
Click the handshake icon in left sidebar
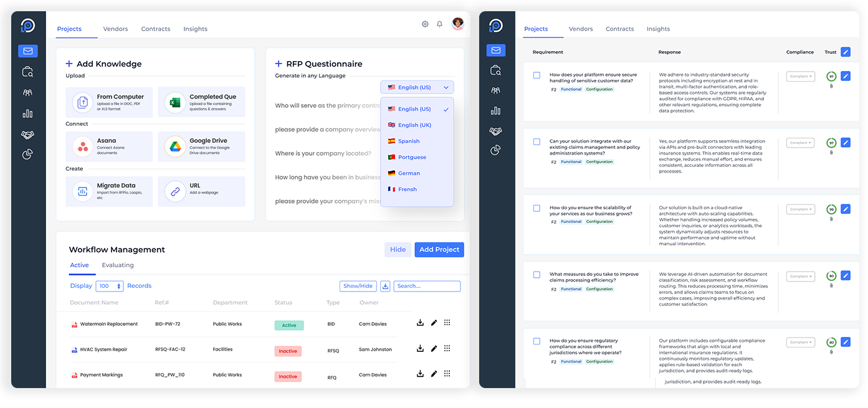(28, 135)
